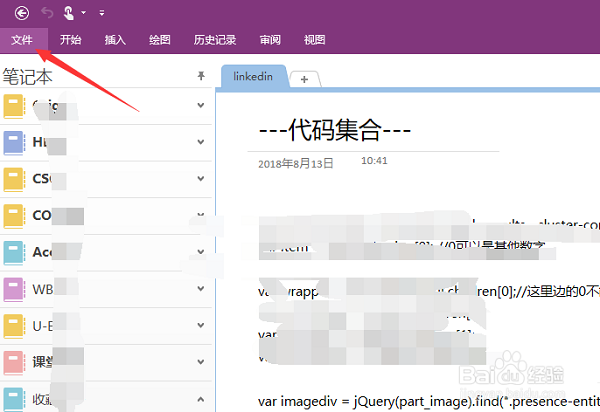Select the linkedin section tab
The width and height of the screenshot is (600, 412).
coord(253,77)
